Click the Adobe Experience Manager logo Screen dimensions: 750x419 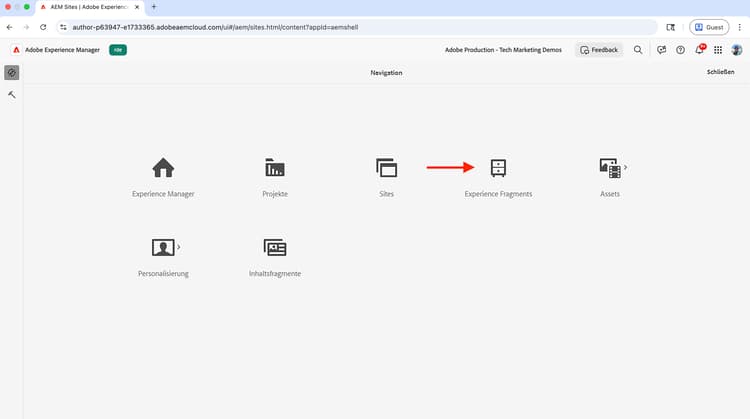click(16, 50)
